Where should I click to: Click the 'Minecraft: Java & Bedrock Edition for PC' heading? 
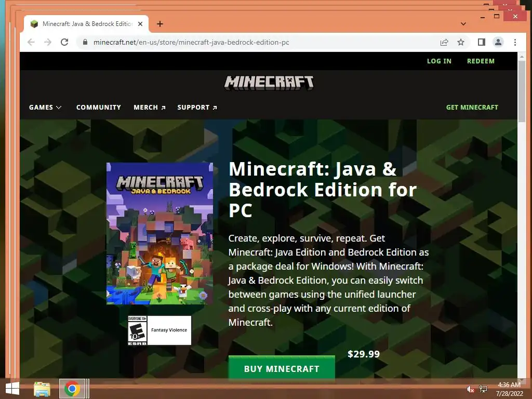click(x=323, y=189)
